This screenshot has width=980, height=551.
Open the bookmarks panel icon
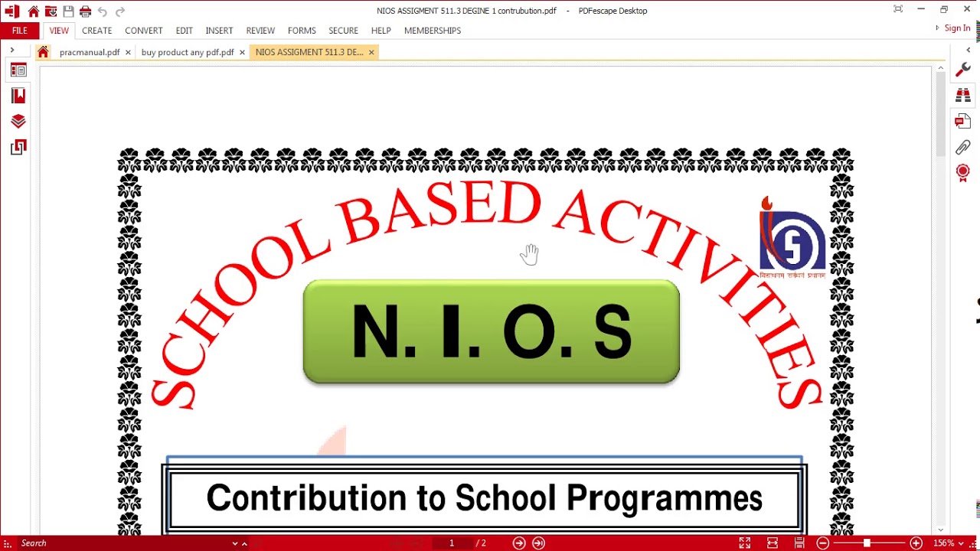point(18,96)
